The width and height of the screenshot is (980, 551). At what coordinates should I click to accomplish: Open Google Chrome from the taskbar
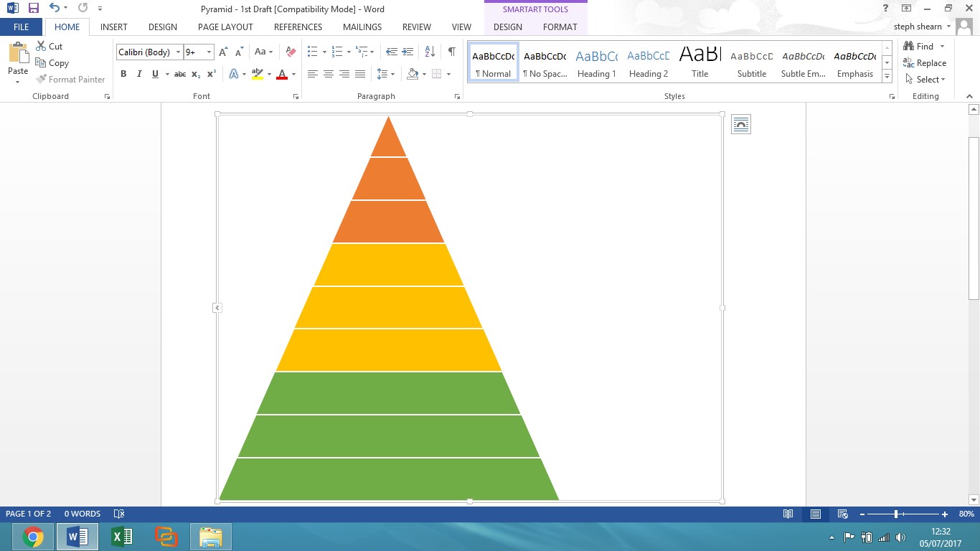[33, 537]
